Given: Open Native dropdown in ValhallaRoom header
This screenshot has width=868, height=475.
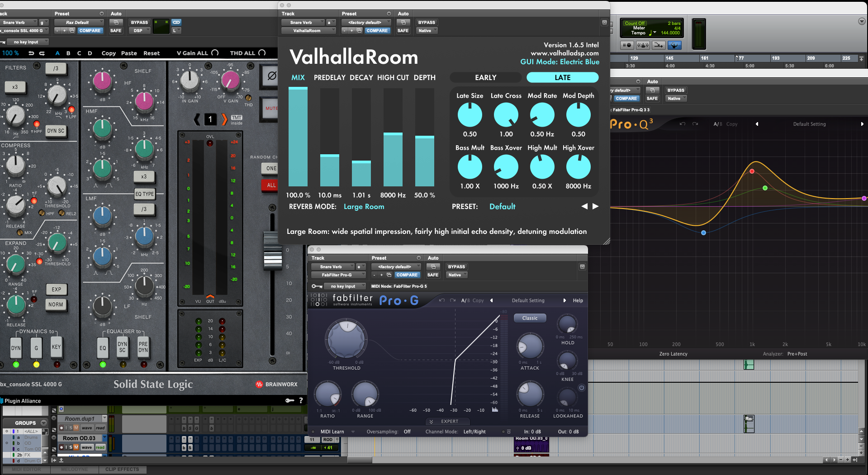Looking at the screenshot, I should coord(427,30).
